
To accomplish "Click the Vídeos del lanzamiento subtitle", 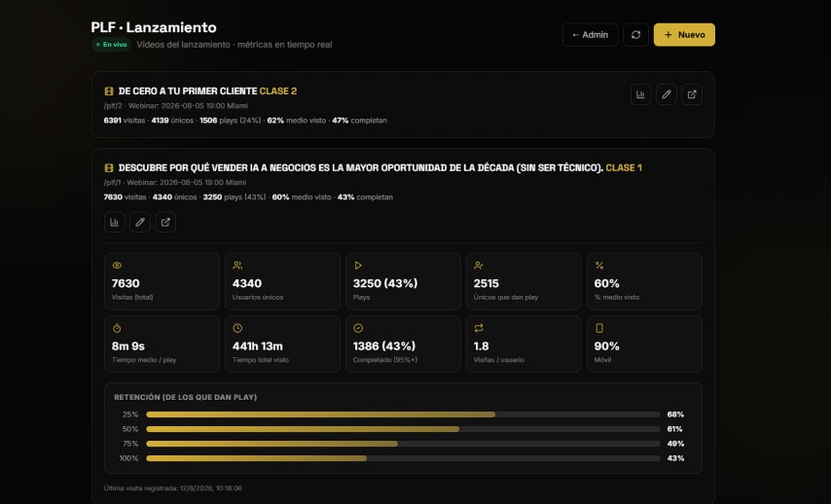I will click(x=235, y=45).
